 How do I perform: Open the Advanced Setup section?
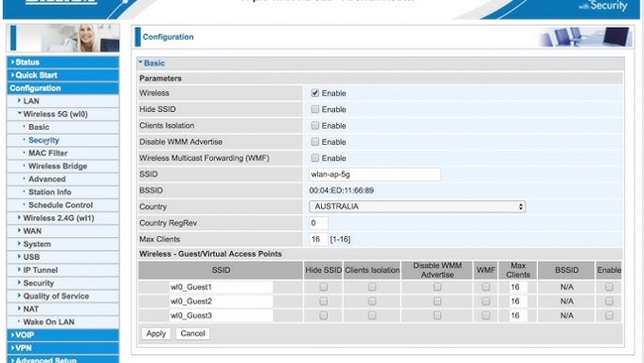click(62, 360)
